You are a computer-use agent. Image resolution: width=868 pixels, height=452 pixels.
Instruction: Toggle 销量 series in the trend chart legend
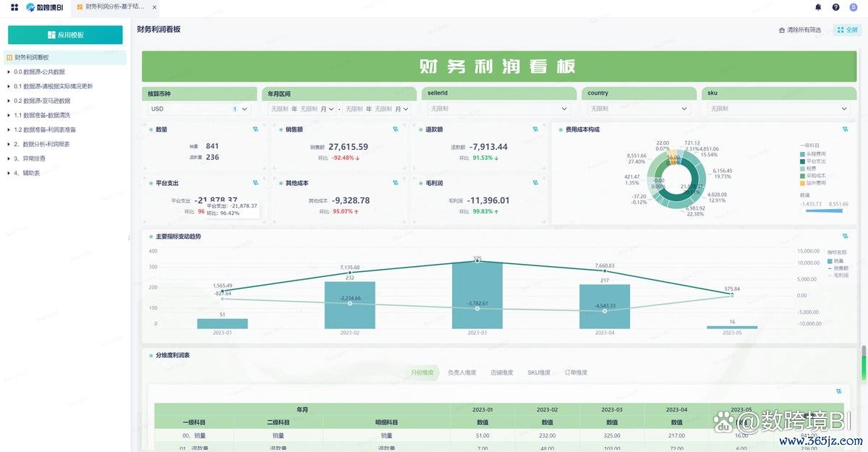point(835,260)
